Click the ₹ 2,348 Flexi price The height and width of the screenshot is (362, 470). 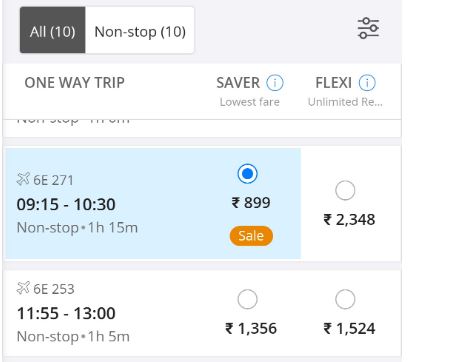(349, 220)
